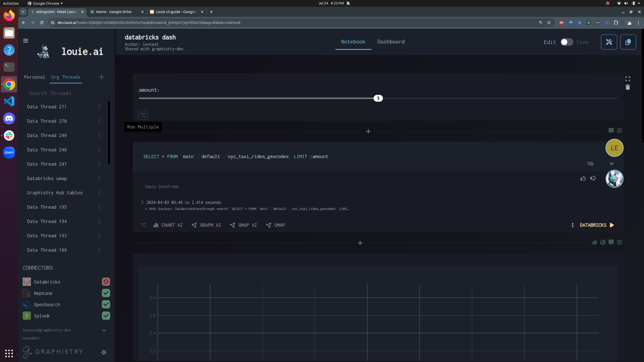Toggle light/dark theme sun icon
The image size is (644, 362).
tap(104, 352)
